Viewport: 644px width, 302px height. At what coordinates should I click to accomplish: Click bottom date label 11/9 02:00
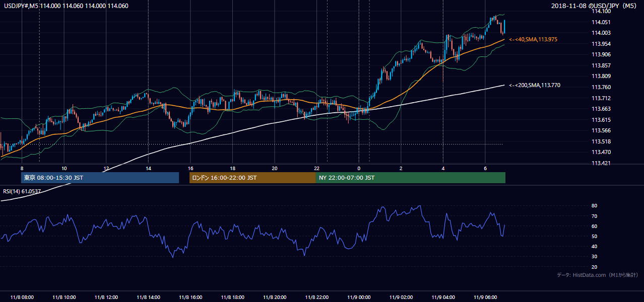401,297
